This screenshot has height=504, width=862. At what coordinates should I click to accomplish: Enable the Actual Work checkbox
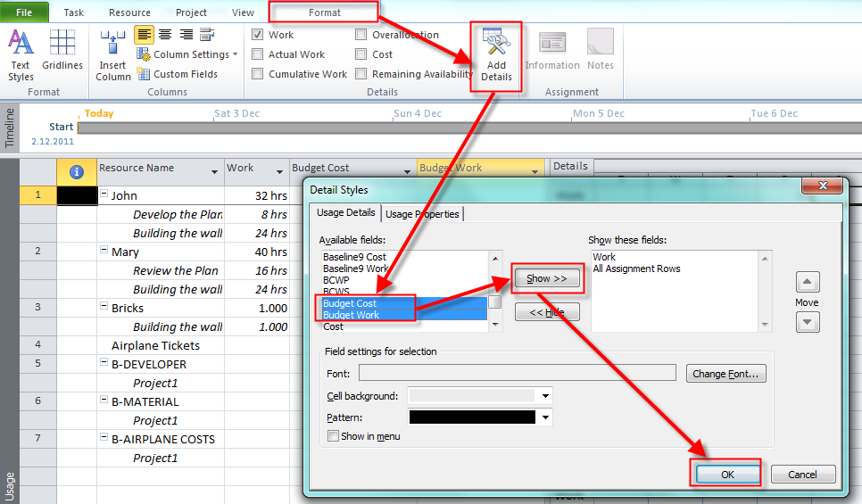tap(258, 54)
